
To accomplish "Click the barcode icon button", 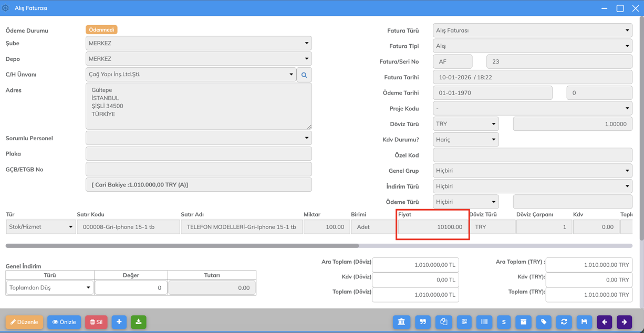I will (x=484, y=322).
